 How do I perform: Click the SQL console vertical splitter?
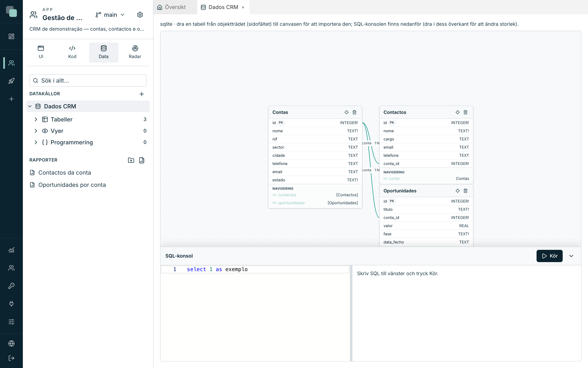351,313
